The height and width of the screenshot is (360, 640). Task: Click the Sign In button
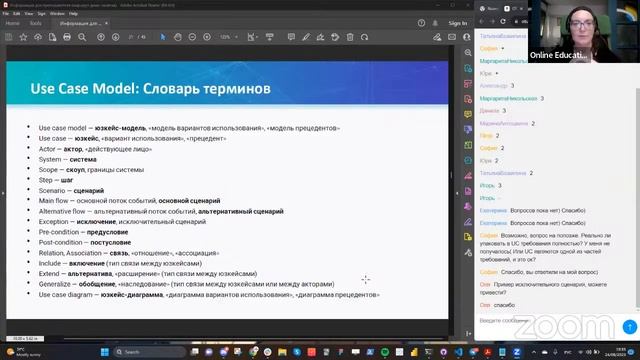pyautogui.click(x=458, y=23)
